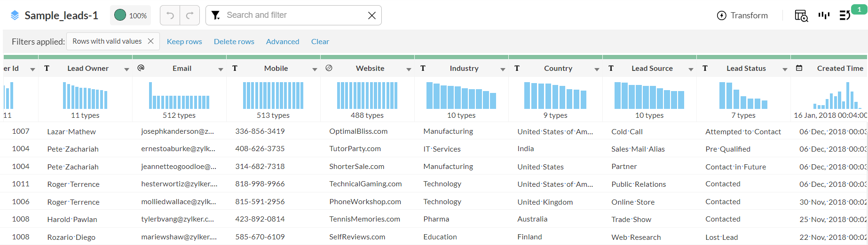The image size is (868, 245).
Task: Open the filter funnel icon options
Action: pos(216,15)
